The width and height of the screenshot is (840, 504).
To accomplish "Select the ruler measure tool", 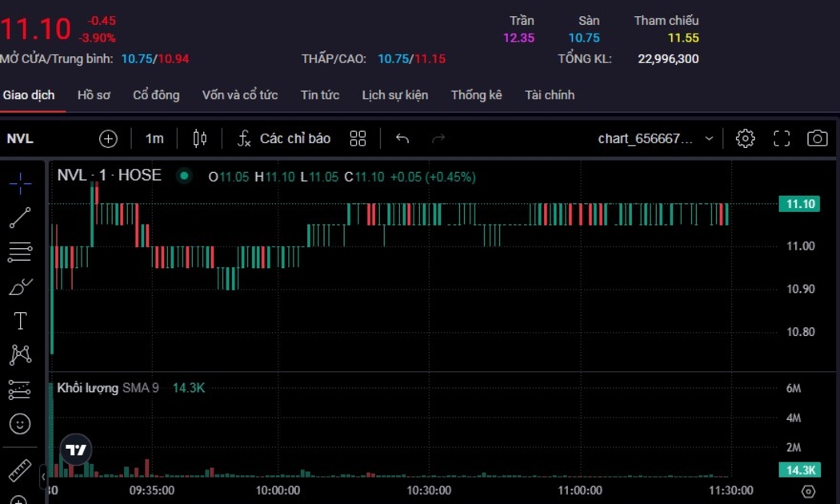I will [x=21, y=470].
